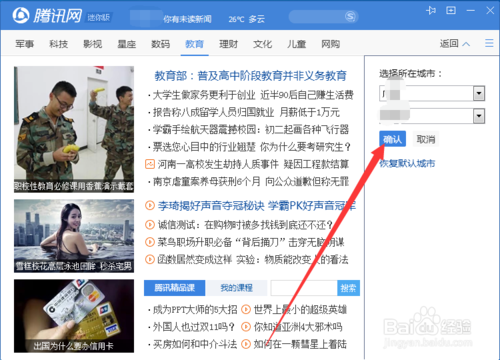Click play icon beside 菜鸟职场升职必备 headline
The width and height of the screenshot is (500, 360).
pos(150,242)
